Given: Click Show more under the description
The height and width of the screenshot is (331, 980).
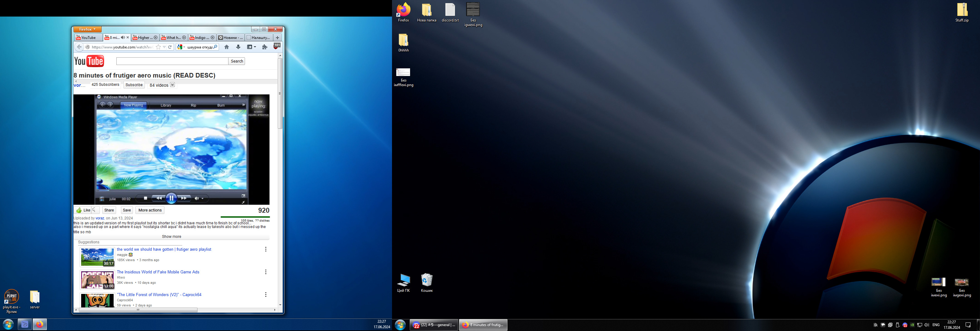Looking at the screenshot, I should click(x=171, y=237).
